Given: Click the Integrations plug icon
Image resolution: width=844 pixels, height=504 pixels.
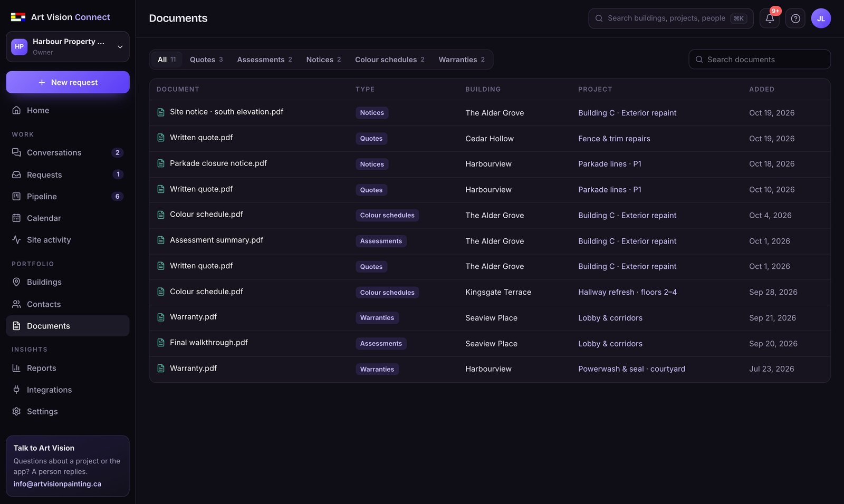Looking at the screenshot, I should (x=16, y=390).
